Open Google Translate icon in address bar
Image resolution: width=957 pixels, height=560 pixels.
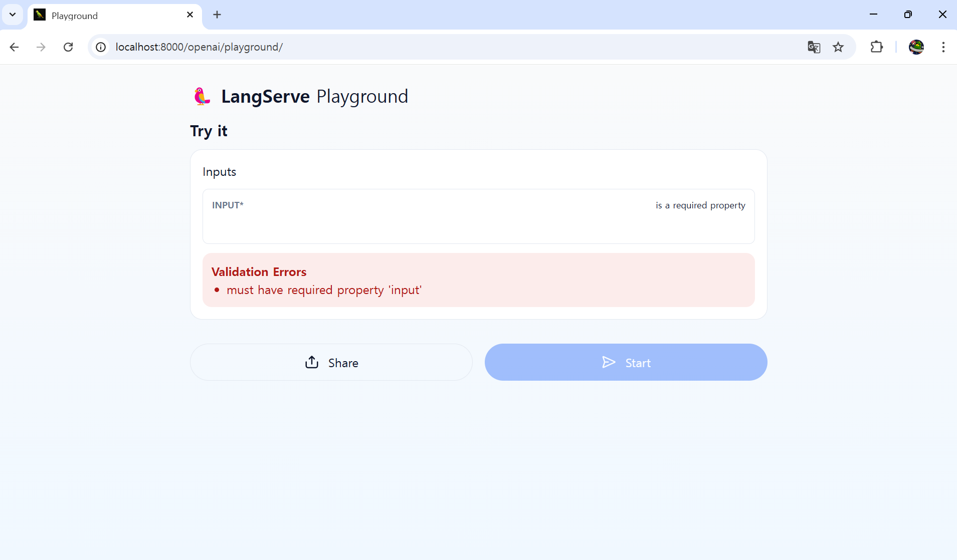[814, 47]
